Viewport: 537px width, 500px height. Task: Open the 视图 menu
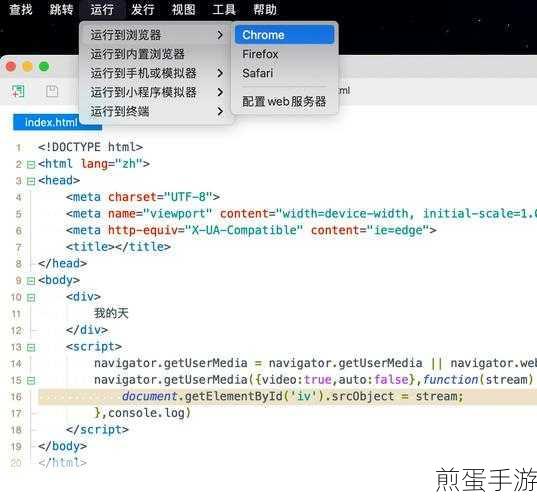coord(183,9)
